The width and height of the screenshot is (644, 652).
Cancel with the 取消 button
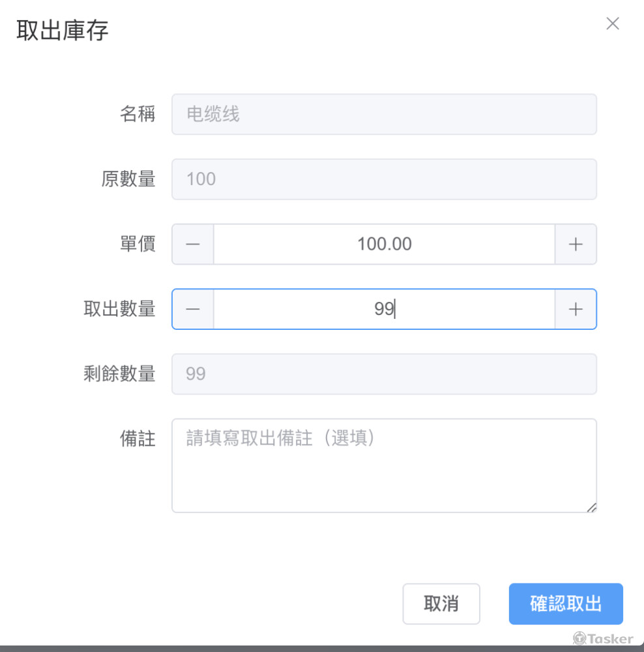[441, 603]
